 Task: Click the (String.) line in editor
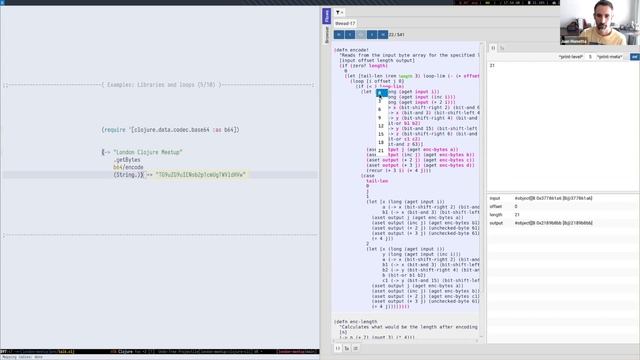(x=128, y=175)
